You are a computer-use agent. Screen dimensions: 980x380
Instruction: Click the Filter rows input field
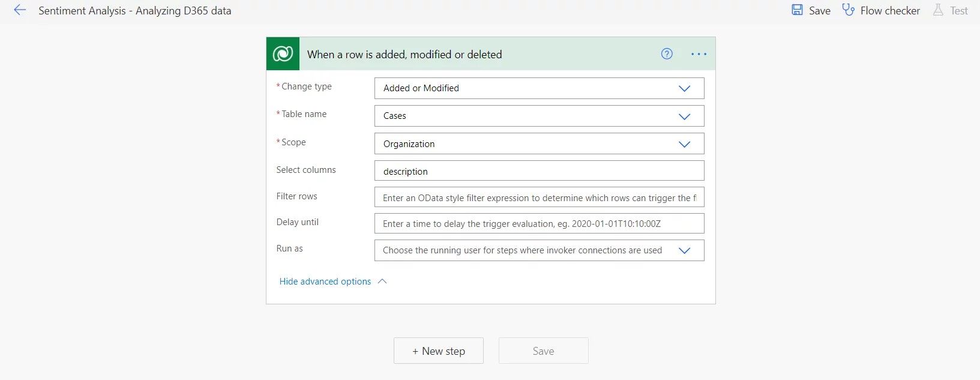pos(539,198)
